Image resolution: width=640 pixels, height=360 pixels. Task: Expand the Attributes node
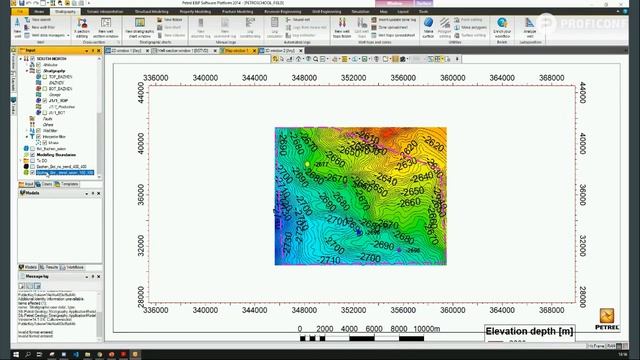coord(27,65)
